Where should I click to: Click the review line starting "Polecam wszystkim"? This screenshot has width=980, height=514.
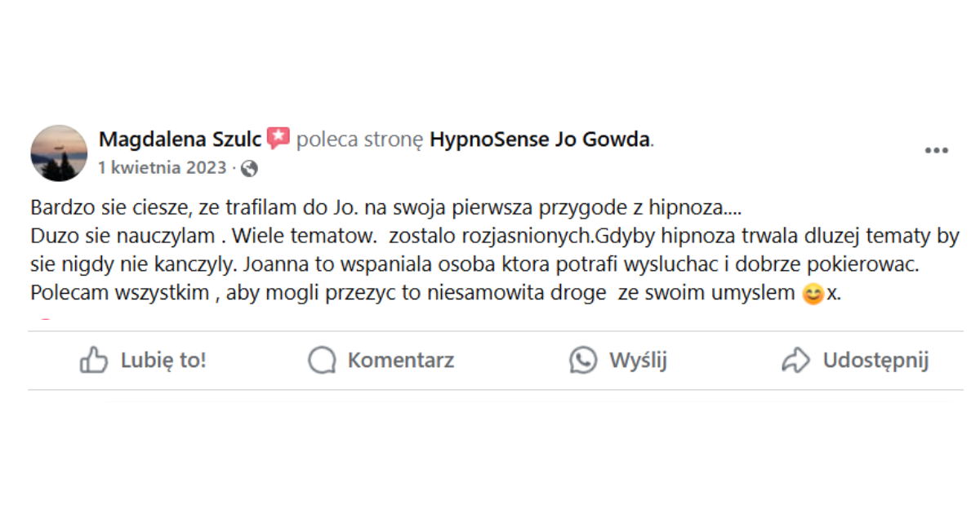coord(416,295)
